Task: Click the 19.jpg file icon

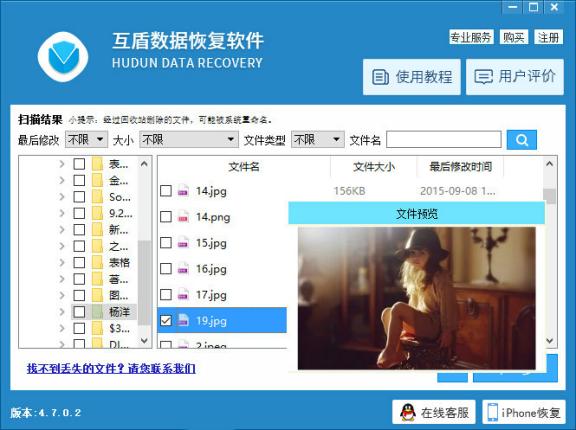Action: [x=183, y=321]
